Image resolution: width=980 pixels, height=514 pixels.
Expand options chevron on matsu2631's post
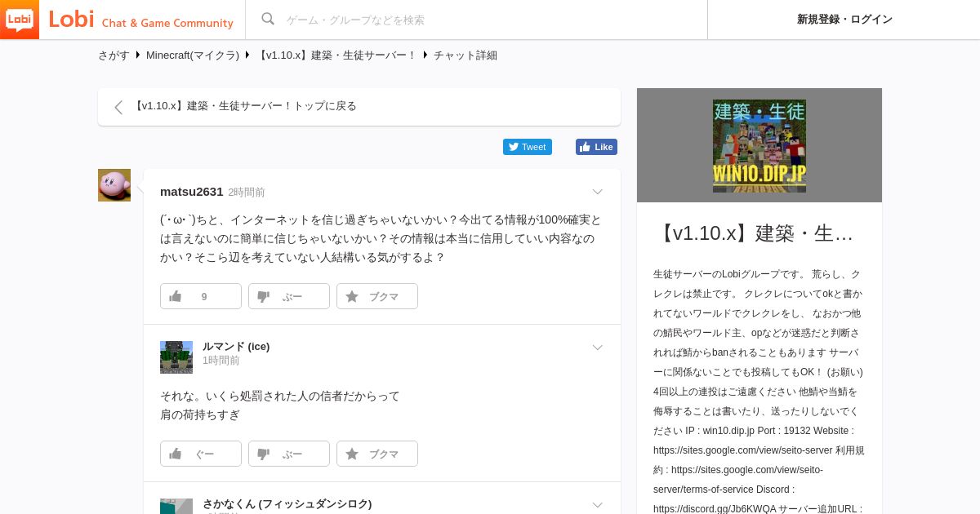click(x=597, y=193)
